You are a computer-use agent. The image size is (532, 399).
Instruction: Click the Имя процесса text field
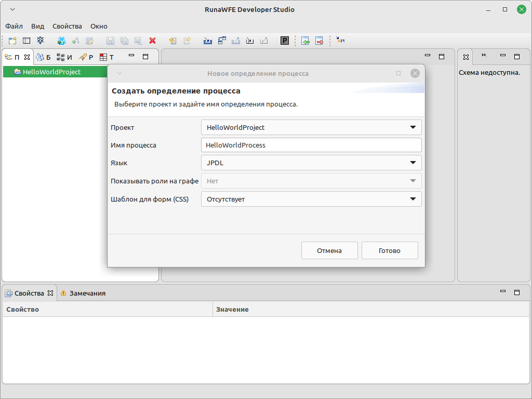311,145
